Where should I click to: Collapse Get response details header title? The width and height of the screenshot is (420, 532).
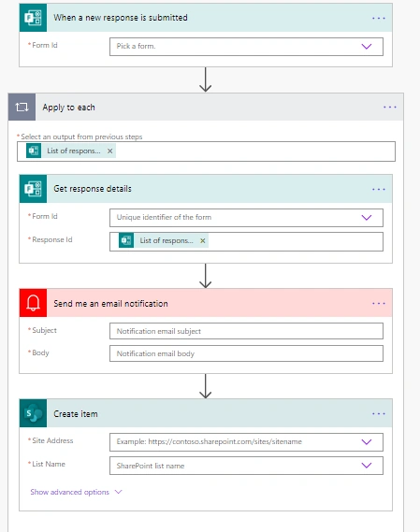(x=93, y=189)
